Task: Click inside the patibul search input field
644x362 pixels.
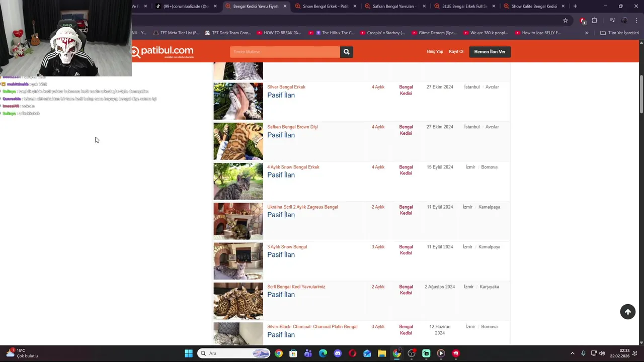Action: pos(285,52)
